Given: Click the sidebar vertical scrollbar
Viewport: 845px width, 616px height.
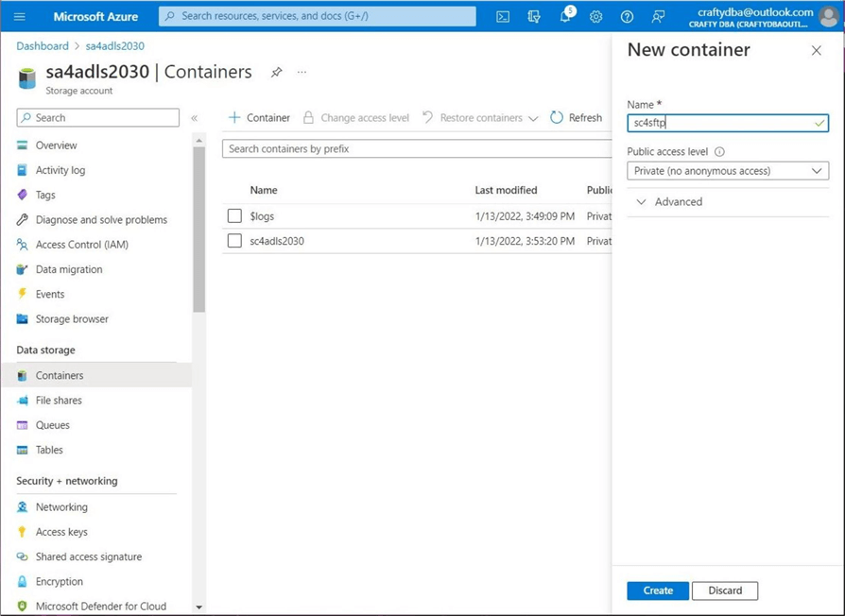Looking at the screenshot, I should (x=198, y=227).
